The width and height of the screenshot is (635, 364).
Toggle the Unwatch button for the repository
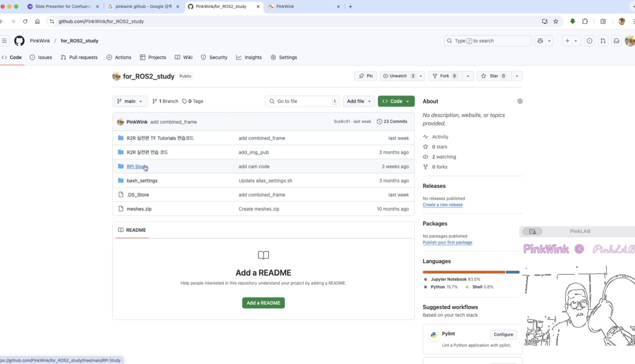[398, 76]
